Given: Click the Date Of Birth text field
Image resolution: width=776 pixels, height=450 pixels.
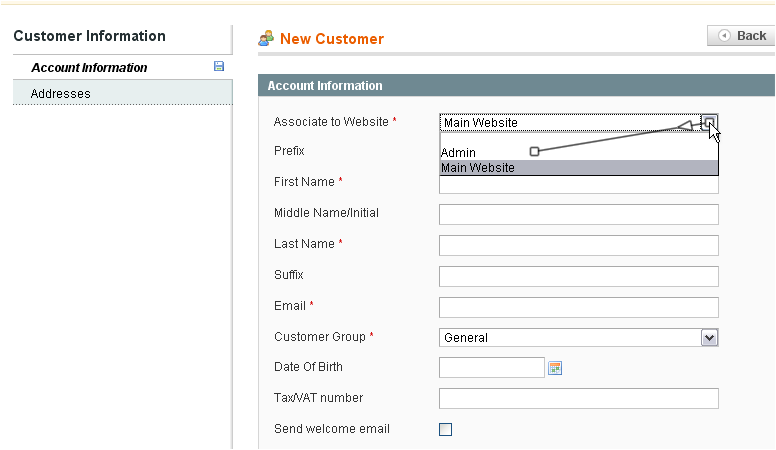Looking at the screenshot, I should tap(492, 368).
